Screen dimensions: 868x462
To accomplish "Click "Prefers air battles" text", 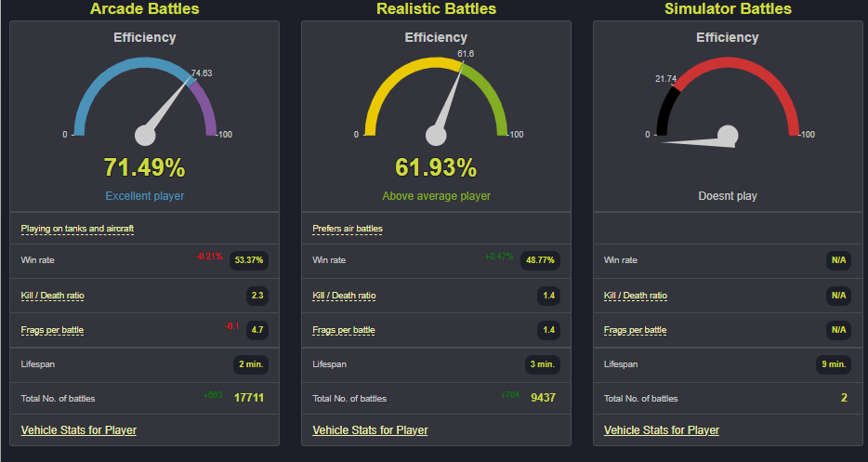I will [348, 229].
